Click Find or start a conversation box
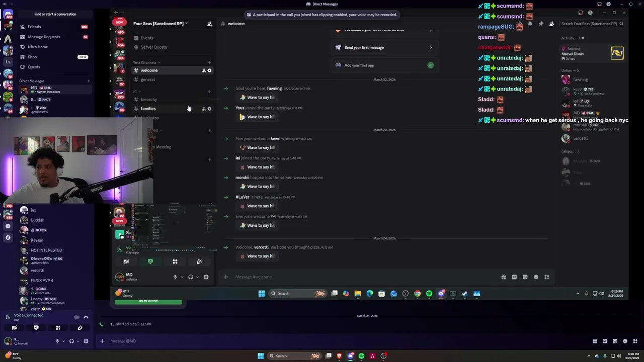 tap(55, 14)
